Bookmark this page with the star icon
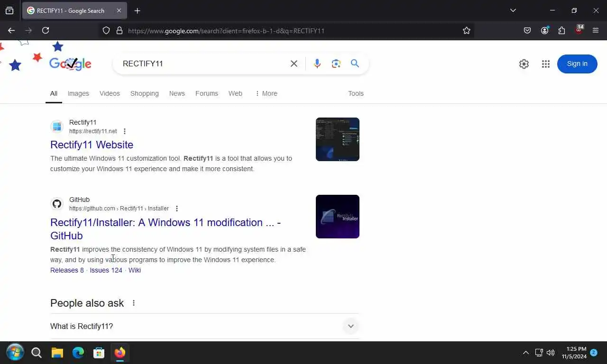Screen dimensions: 607x364 467,30
